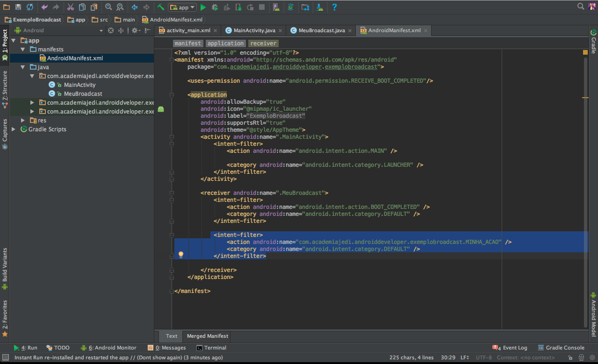This screenshot has height=364, width=598.
Task: Click the scroll-from-source target icon in Project panel
Action: pos(111,30)
